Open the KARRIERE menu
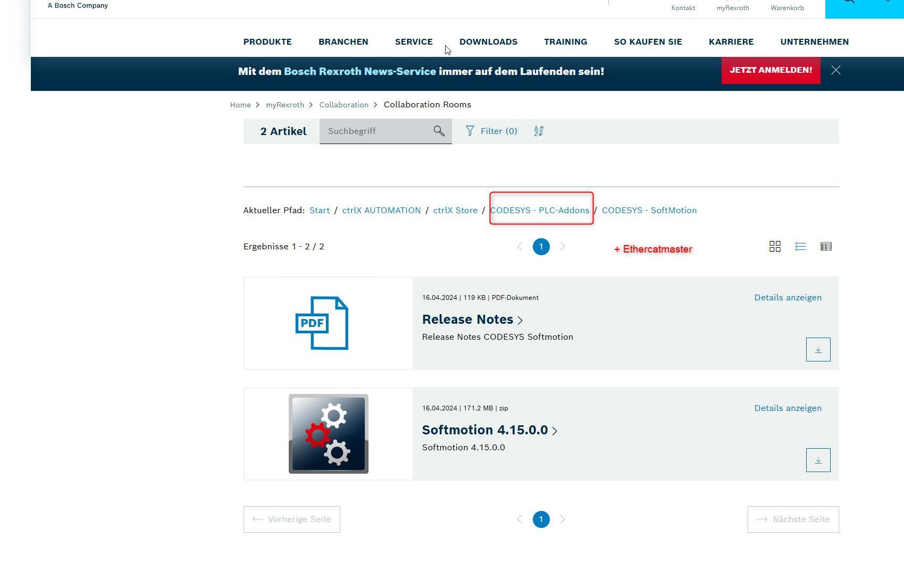 coord(731,41)
